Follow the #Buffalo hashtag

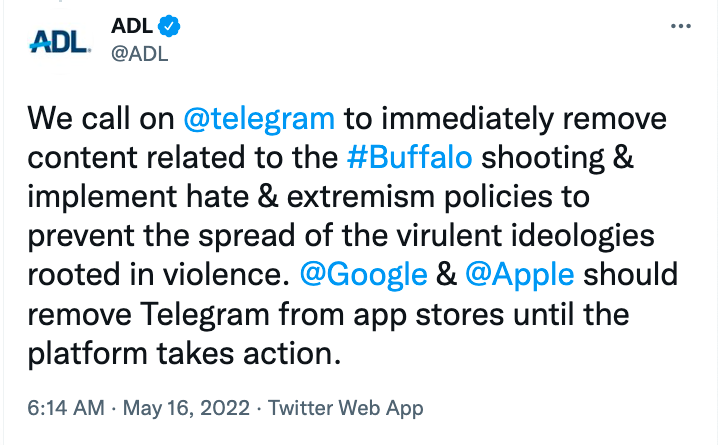(x=409, y=157)
